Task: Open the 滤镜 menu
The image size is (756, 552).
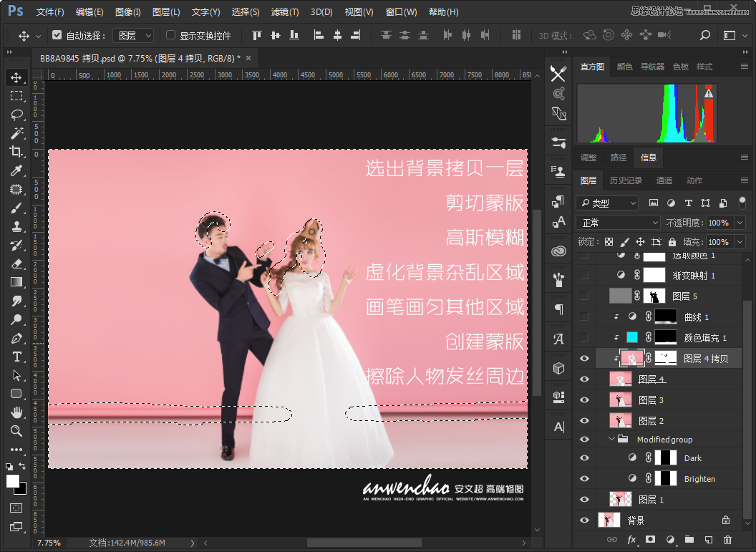Action: pos(283,11)
